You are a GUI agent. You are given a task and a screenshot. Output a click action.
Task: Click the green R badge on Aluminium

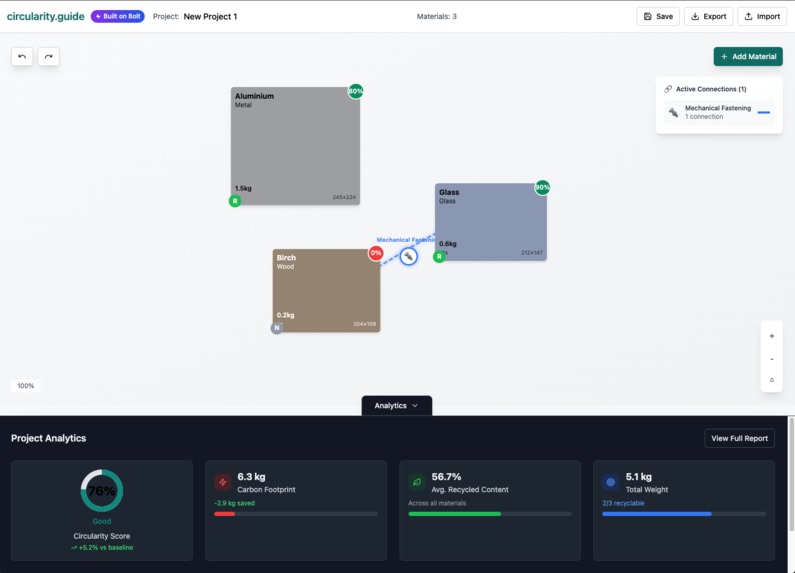point(235,201)
